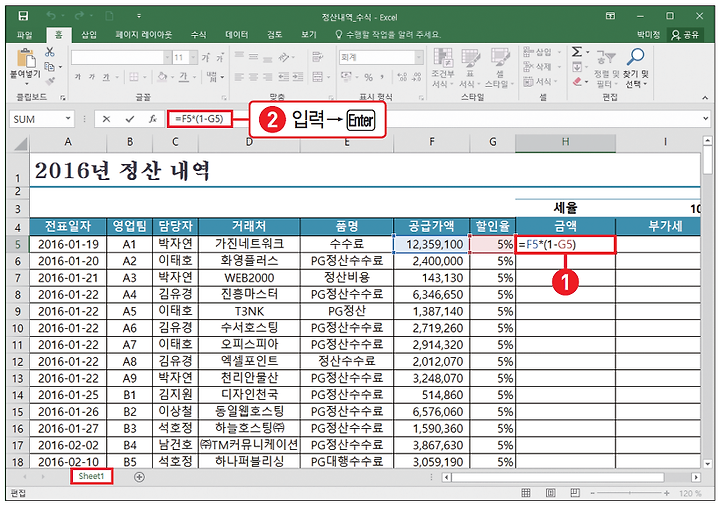Click the Increase decimal icon
The image size is (720, 507).
[402, 77]
